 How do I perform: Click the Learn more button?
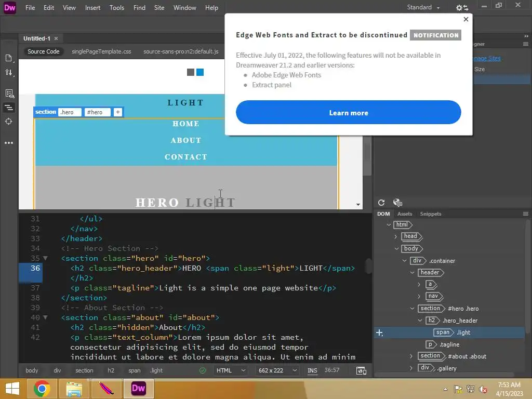[x=349, y=112]
